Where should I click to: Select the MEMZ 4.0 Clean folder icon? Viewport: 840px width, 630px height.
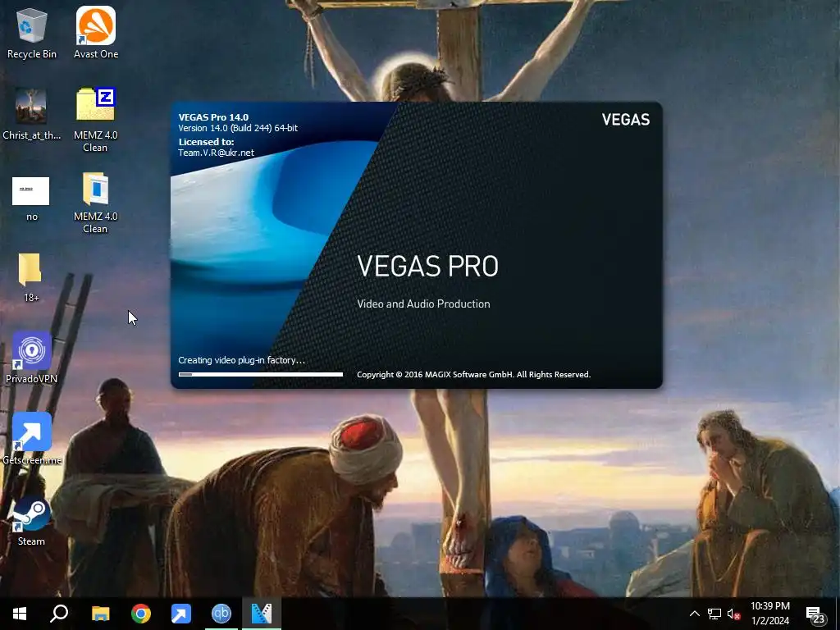(x=95, y=202)
